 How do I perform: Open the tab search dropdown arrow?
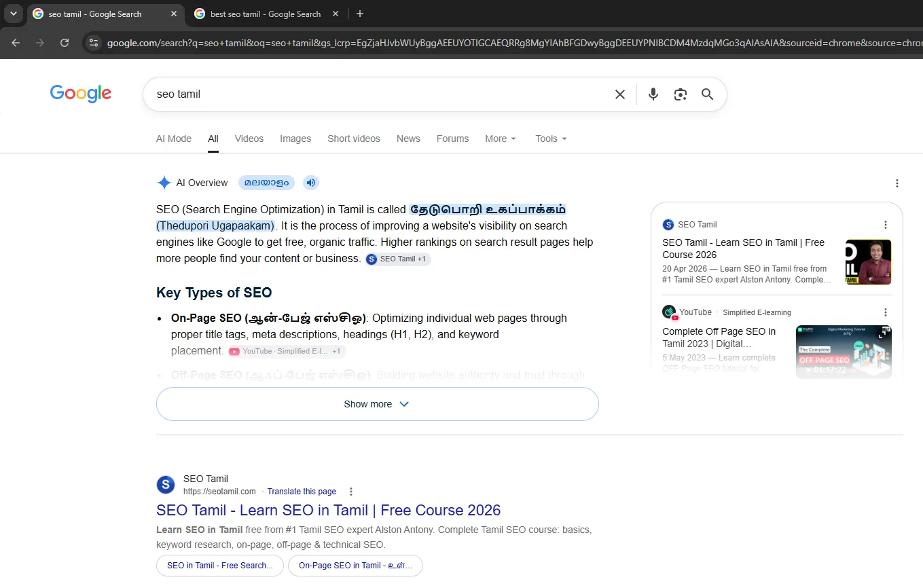[x=13, y=14]
